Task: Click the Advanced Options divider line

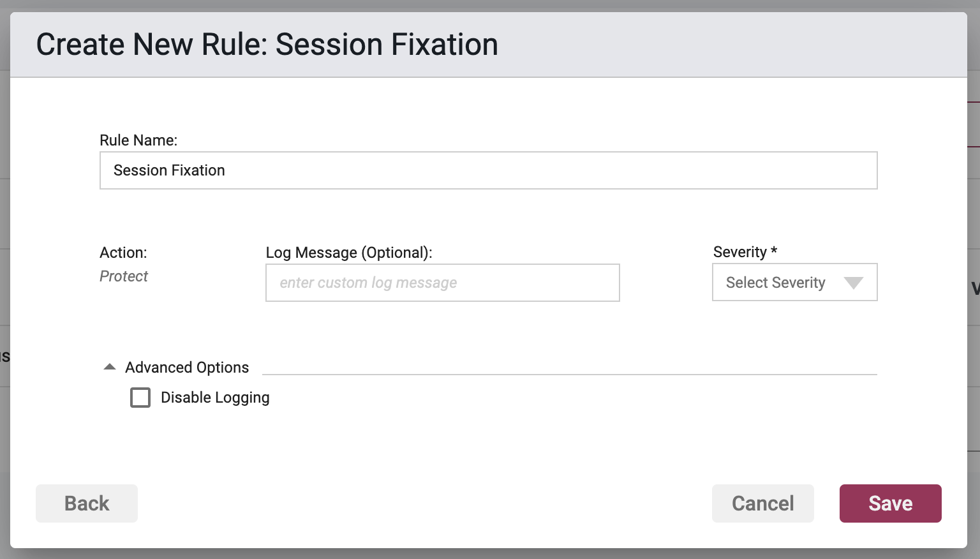Action: pyautogui.click(x=570, y=375)
